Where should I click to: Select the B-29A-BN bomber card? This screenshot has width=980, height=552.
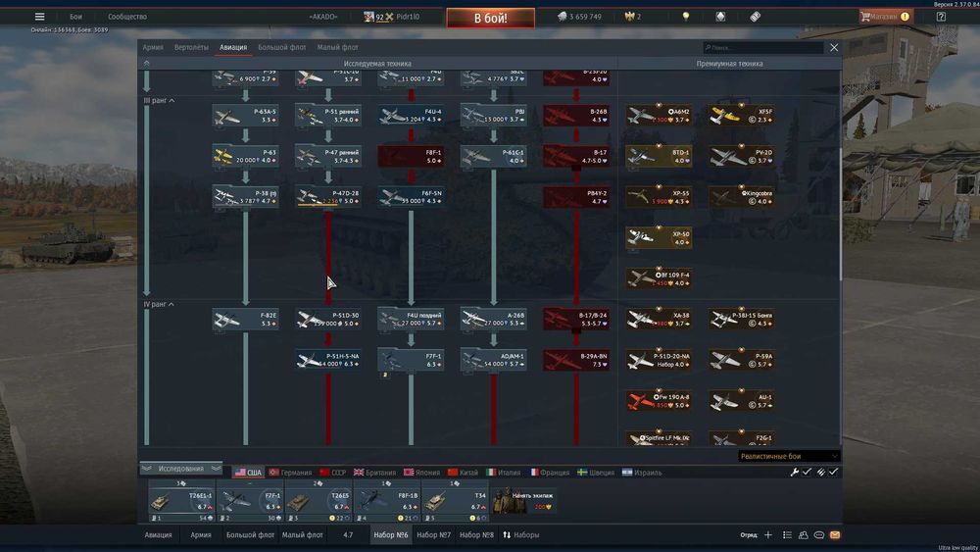pos(576,360)
